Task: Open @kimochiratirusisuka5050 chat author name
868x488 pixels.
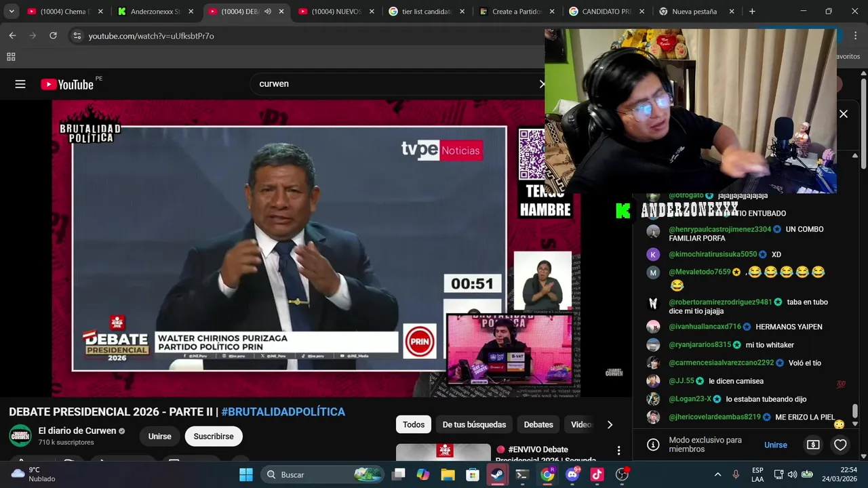Action: coord(713,254)
